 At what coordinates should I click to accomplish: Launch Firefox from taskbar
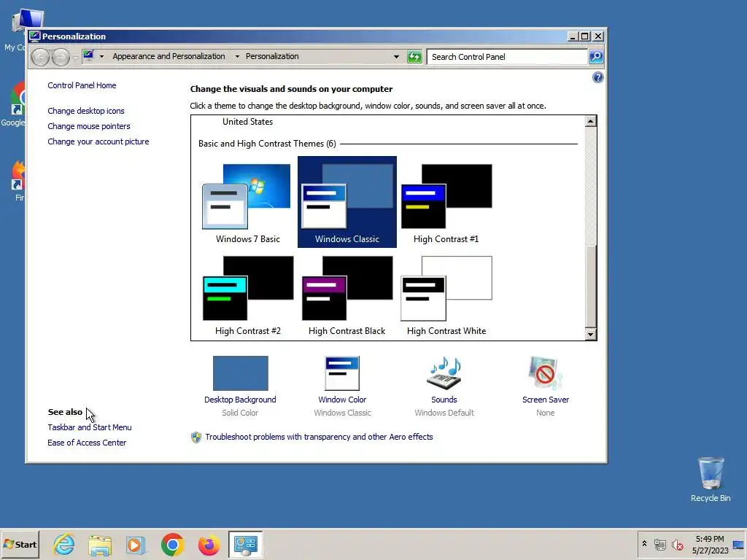[209, 544]
